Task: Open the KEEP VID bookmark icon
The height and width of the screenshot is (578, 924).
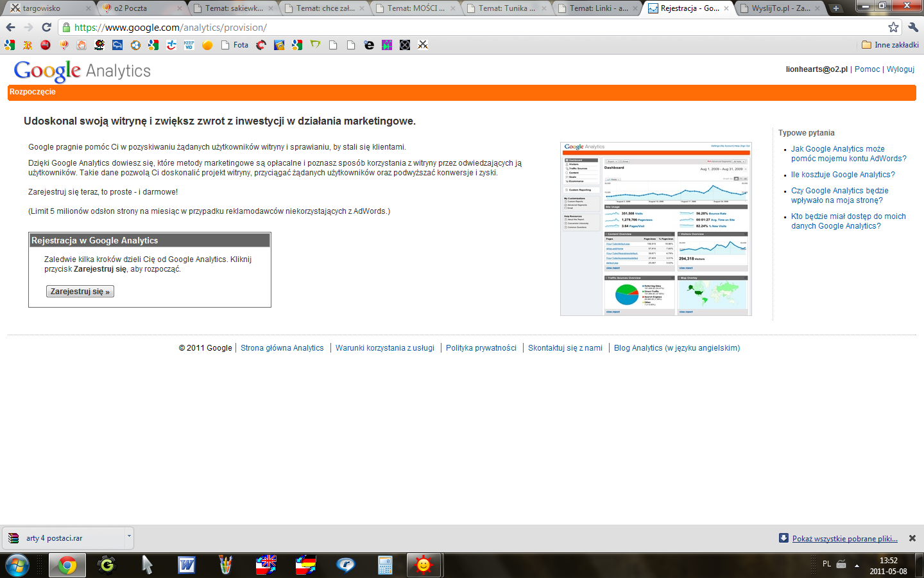Action: click(x=189, y=45)
